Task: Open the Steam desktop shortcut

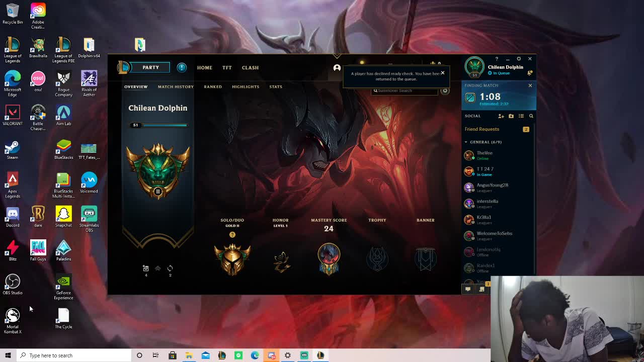Action: point(13,150)
